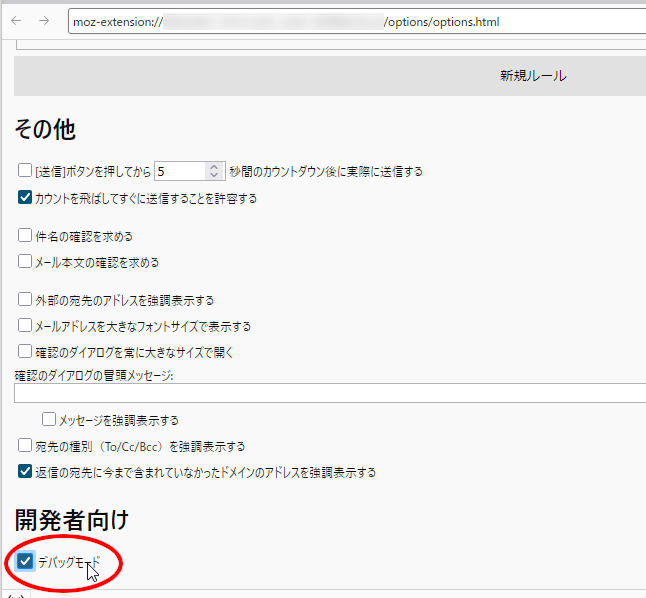Click the 秒間のカウントダウン後に実際に送信する label
Viewport: 646px width, 598px height.
pos(326,172)
